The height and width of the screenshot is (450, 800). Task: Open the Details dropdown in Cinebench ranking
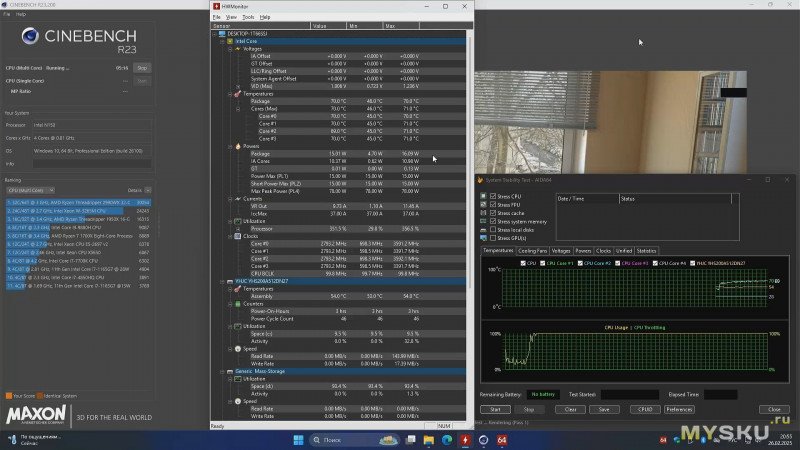pos(148,190)
